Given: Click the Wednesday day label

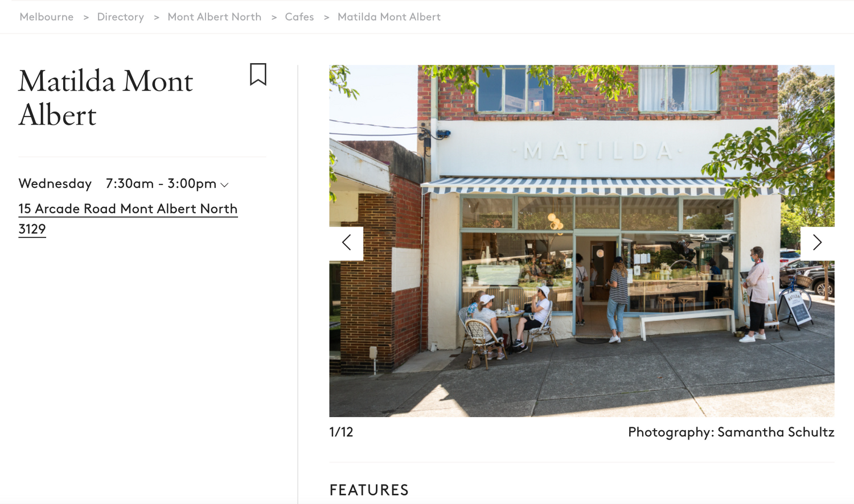Looking at the screenshot, I should click(x=55, y=184).
